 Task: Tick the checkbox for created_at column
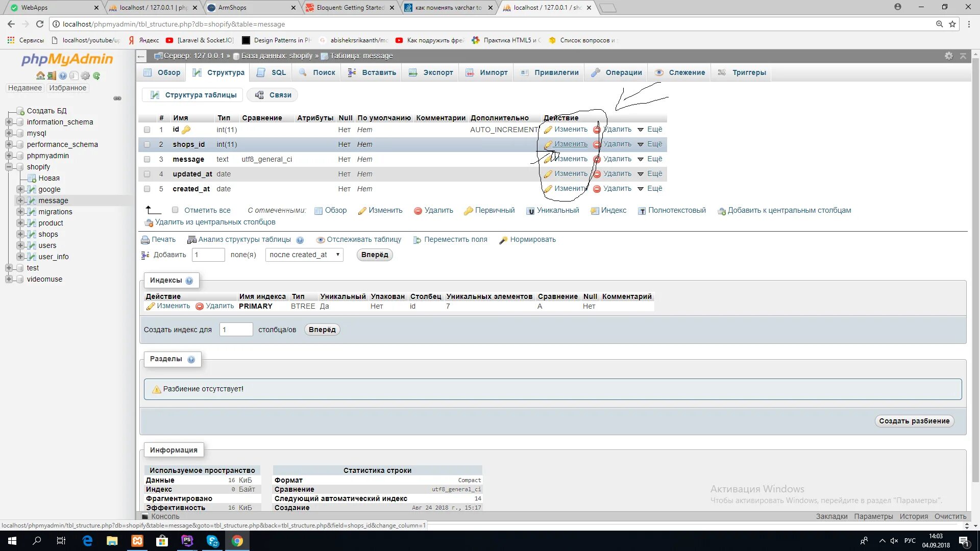147,189
